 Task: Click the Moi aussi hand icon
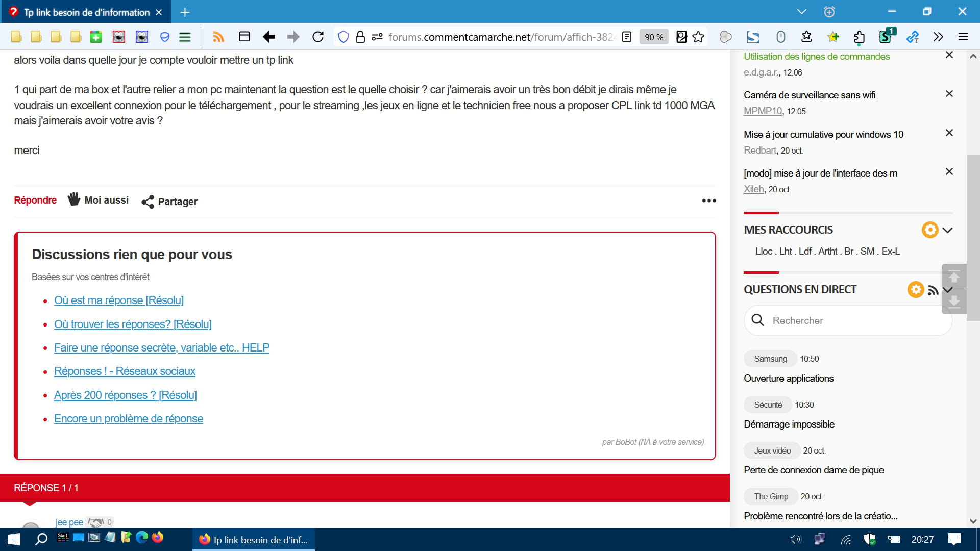[x=73, y=199]
